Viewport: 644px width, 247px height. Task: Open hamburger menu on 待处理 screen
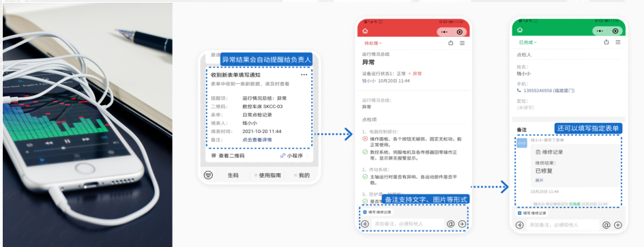(462, 43)
